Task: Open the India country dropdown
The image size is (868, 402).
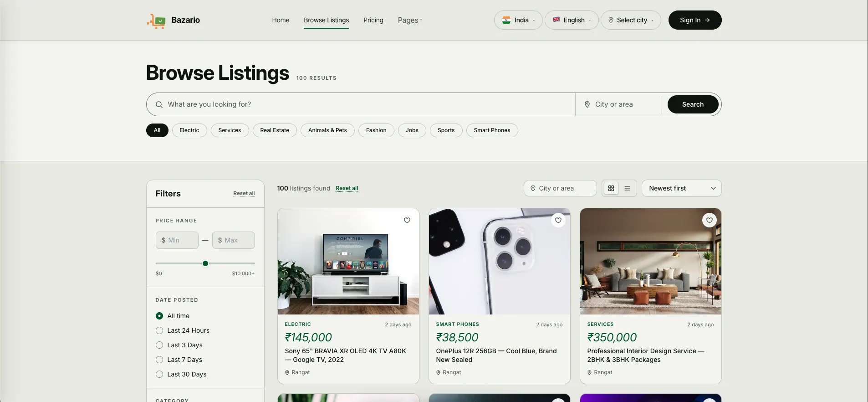Action: click(518, 20)
